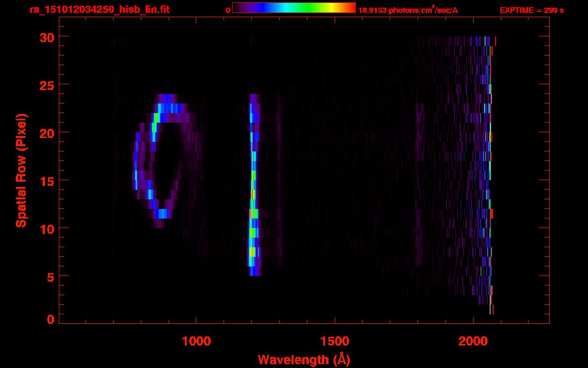Image resolution: width=588 pixels, height=368 pixels.
Task: Click the vertical emission line near 1216 Å
Action: (x=254, y=185)
